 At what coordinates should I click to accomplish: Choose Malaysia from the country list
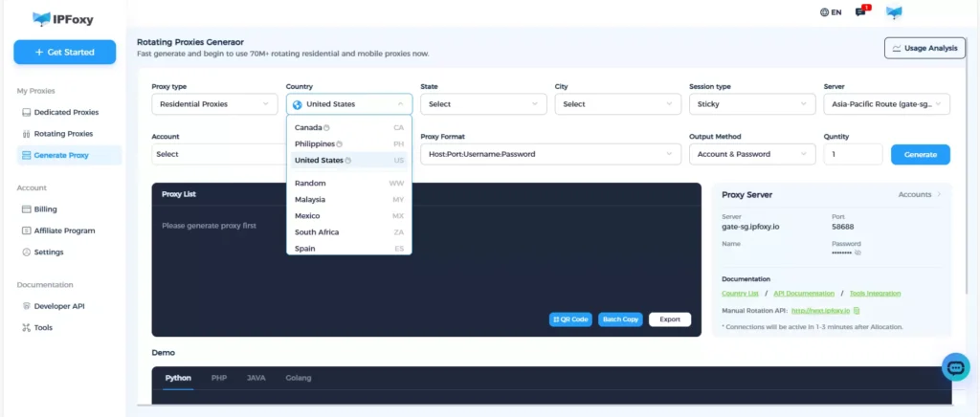pyautogui.click(x=310, y=200)
